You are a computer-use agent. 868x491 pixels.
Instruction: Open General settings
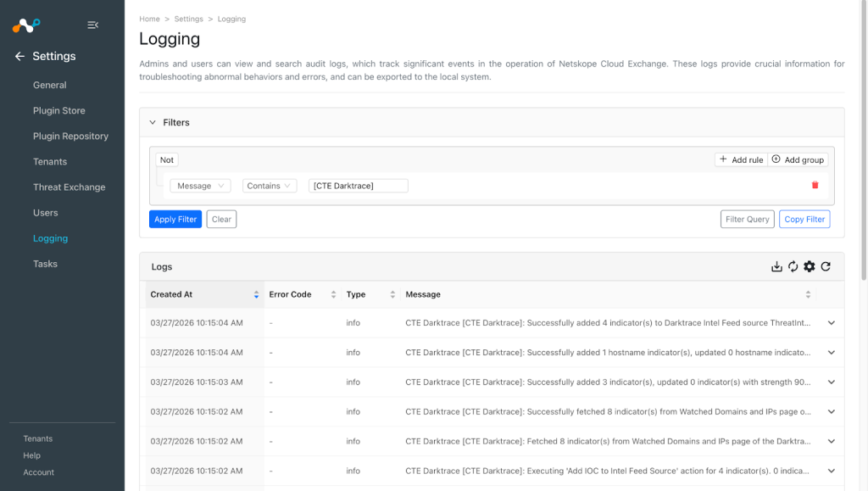(x=50, y=86)
